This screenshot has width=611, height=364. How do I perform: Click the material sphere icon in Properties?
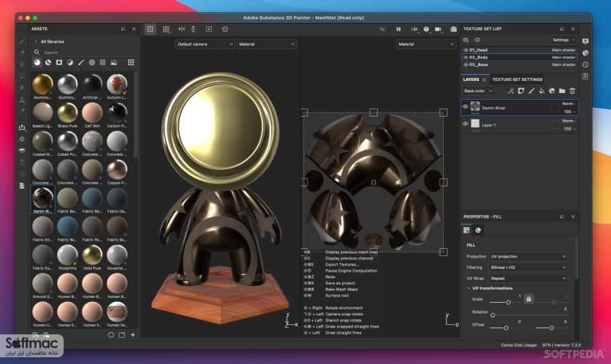[478, 230]
